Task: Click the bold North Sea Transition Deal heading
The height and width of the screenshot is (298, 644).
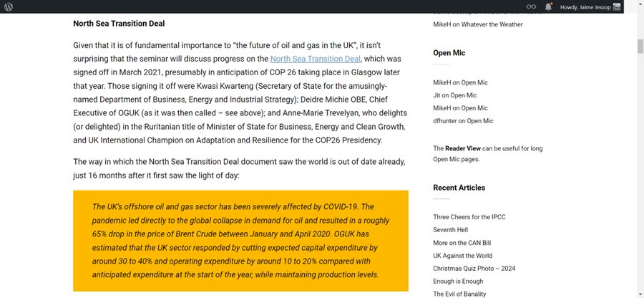Action: click(119, 24)
